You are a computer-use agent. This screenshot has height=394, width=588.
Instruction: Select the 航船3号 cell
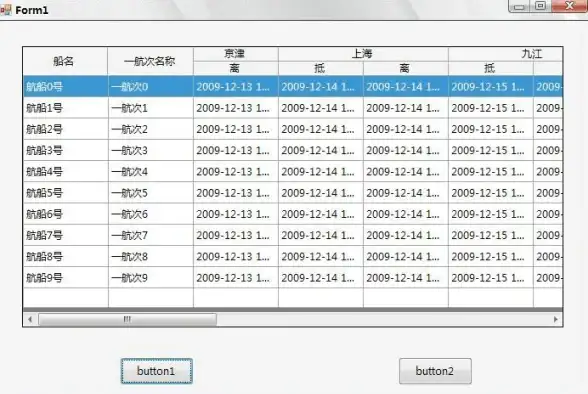point(66,150)
